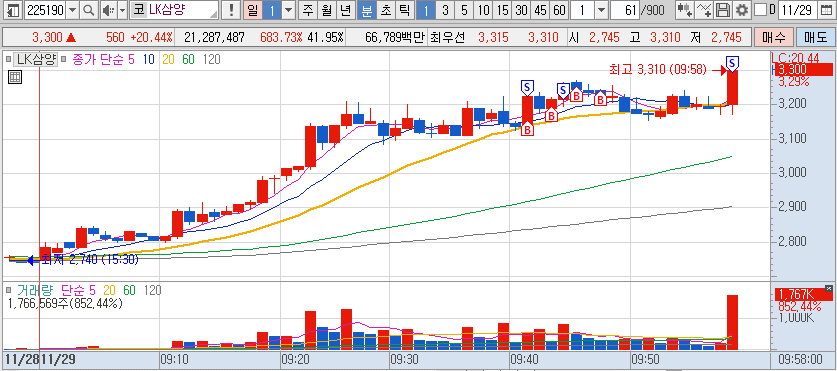837x371 pixels.
Task: Click the 종가 단순 moving average label
Action: 98,60
